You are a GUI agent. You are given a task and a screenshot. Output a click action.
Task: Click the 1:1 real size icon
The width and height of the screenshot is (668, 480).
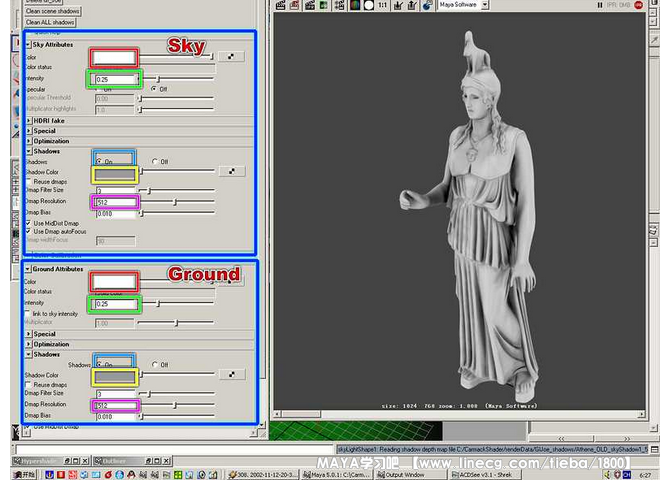383,5
